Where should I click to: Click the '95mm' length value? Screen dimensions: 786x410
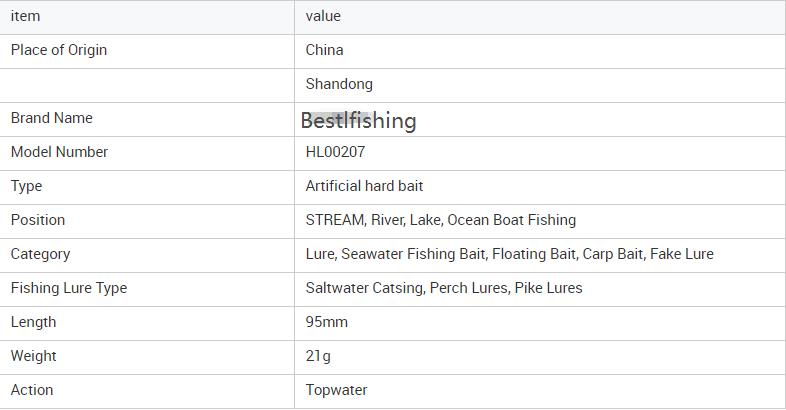(x=327, y=322)
